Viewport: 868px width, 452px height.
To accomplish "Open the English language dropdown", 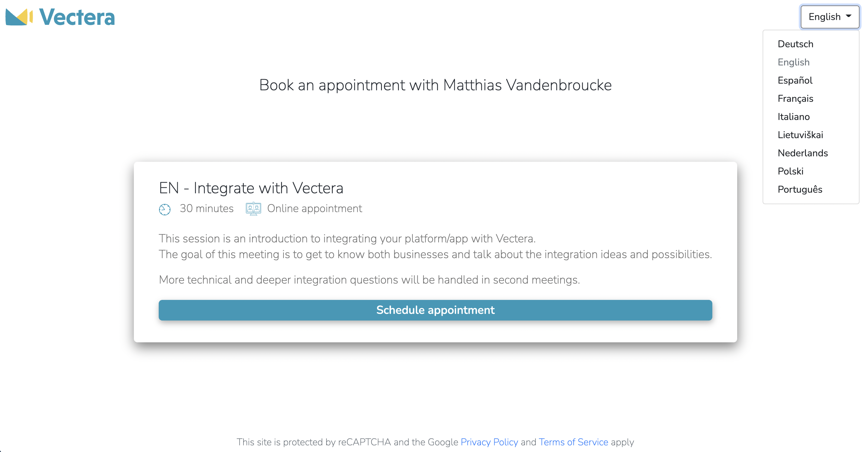I will pos(830,17).
